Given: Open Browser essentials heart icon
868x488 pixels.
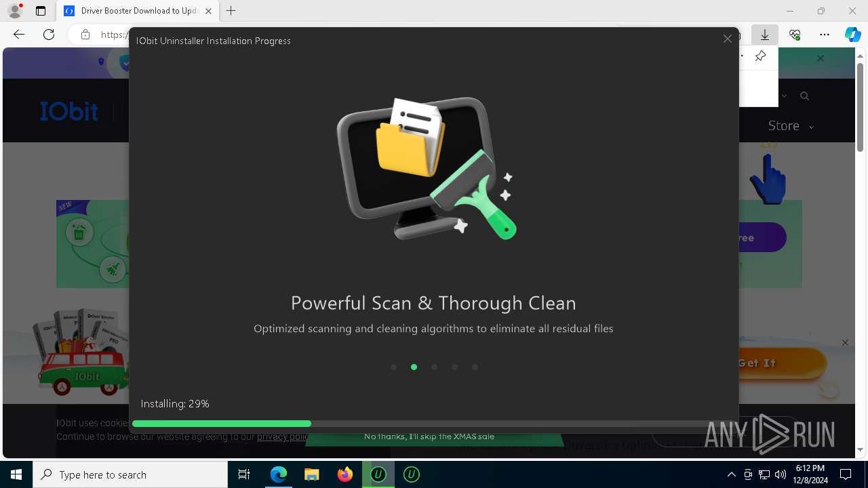Looking at the screenshot, I should (x=795, y=35).
